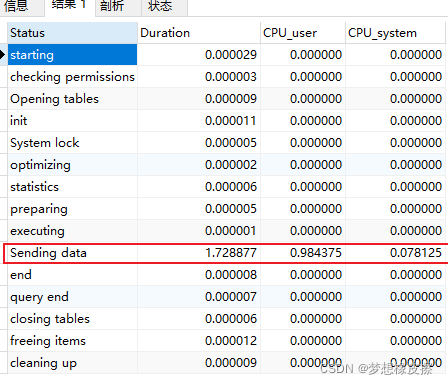Open the 状态 tab

pos(164,7)
